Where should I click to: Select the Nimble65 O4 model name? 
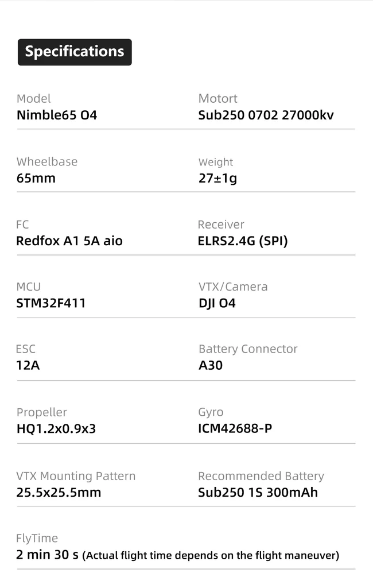pyautogui.click(x=57, y=115)
